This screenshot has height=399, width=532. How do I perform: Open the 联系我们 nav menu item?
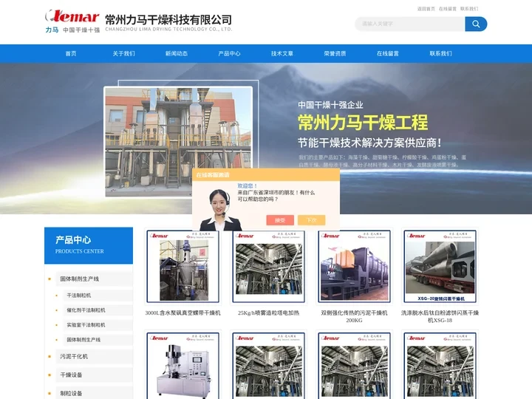[440, 53]
